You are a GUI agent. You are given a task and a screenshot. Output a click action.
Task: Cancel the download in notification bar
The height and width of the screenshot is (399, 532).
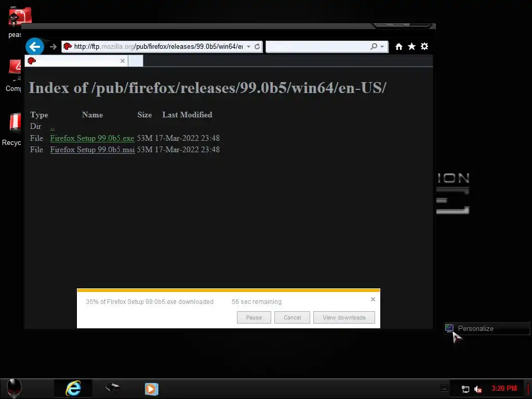[x=292, y=317]
